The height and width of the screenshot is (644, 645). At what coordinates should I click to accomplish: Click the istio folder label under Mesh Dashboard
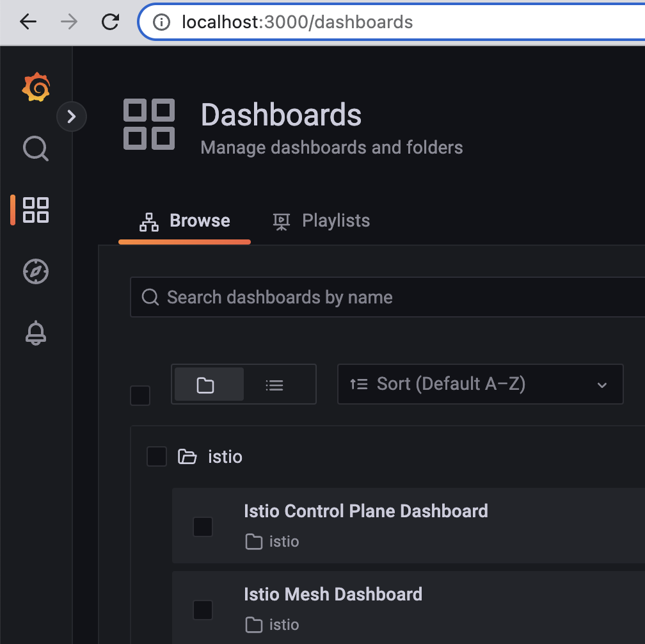tap(273, 625)
